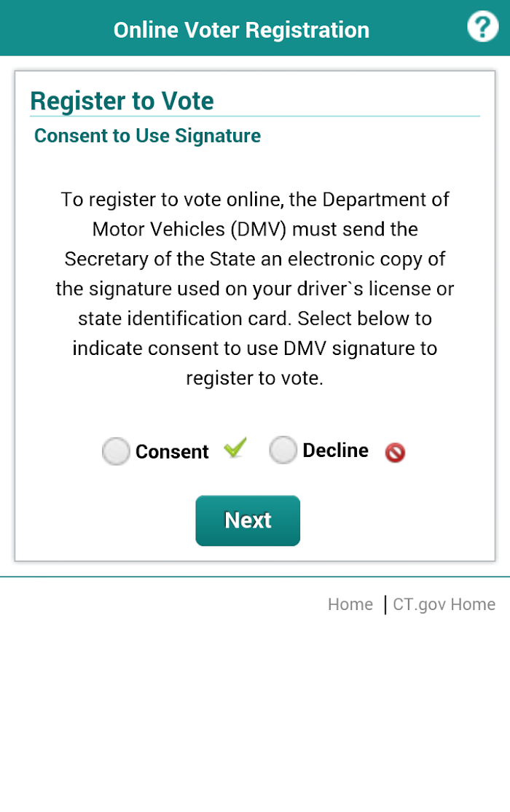The image size is (510, 812).
Task: Click the Online Voter Registration header title
Action: [x=241, y=30]
